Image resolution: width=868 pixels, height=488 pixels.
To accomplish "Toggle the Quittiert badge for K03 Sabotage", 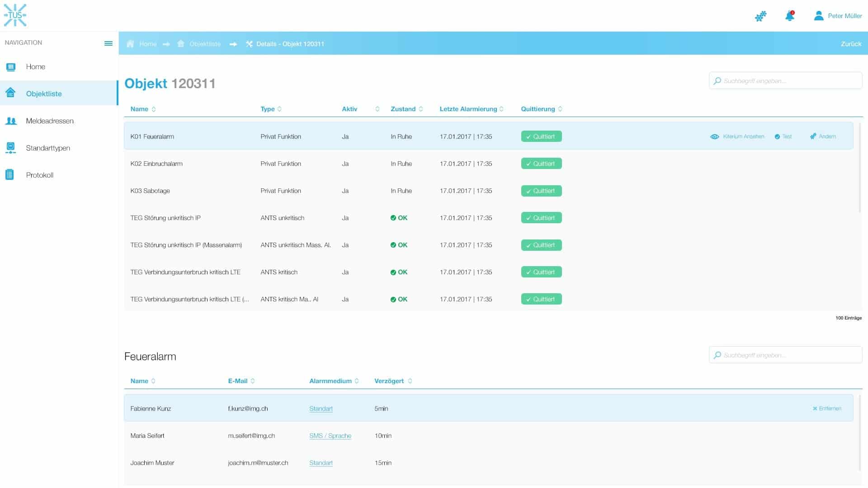I will click(x=541, y=191).
